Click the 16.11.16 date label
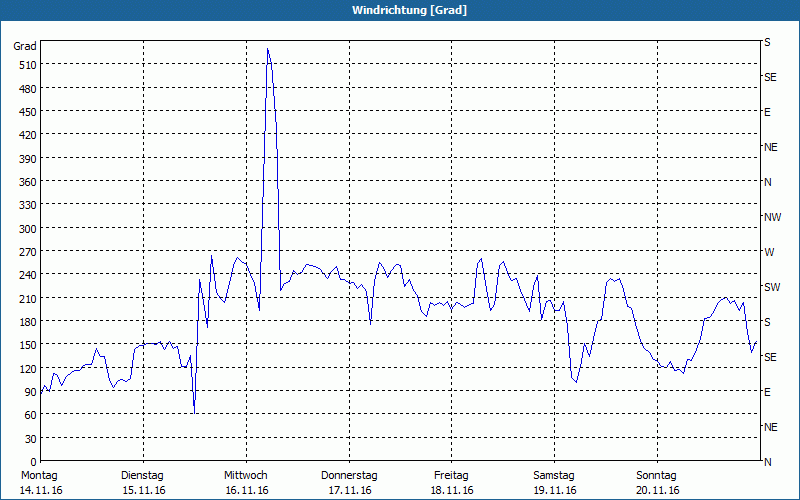The height and width of the screenshot is (500, 800). pyautogui.click(x=247, y=490)
